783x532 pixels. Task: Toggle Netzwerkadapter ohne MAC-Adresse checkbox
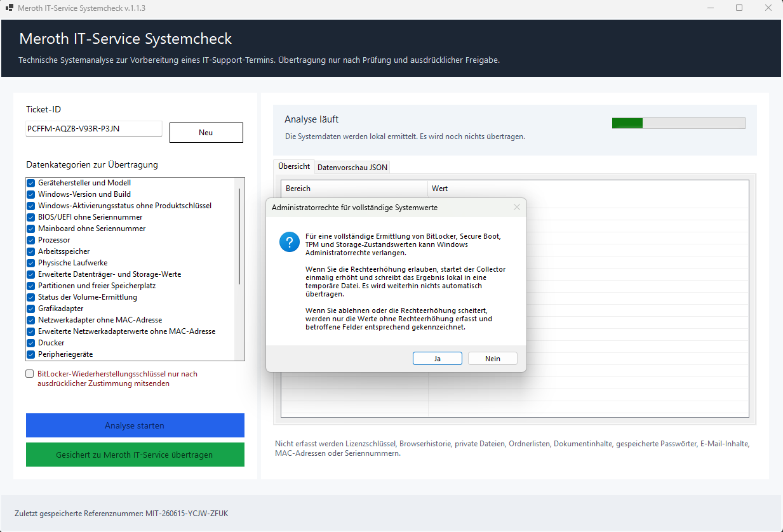click(x=30, y=320)
